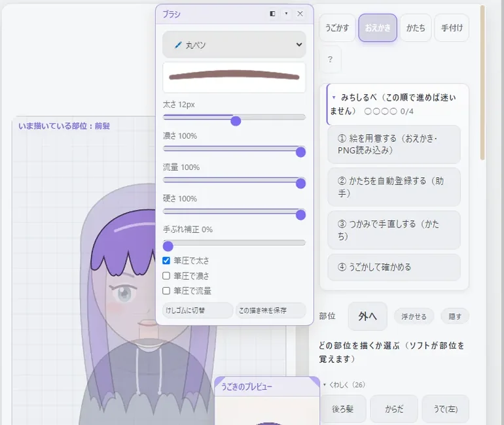This screenshot has width=504, height=425.
Task: Select step ③ つかみで手直しする
Action: click(394, 230)
